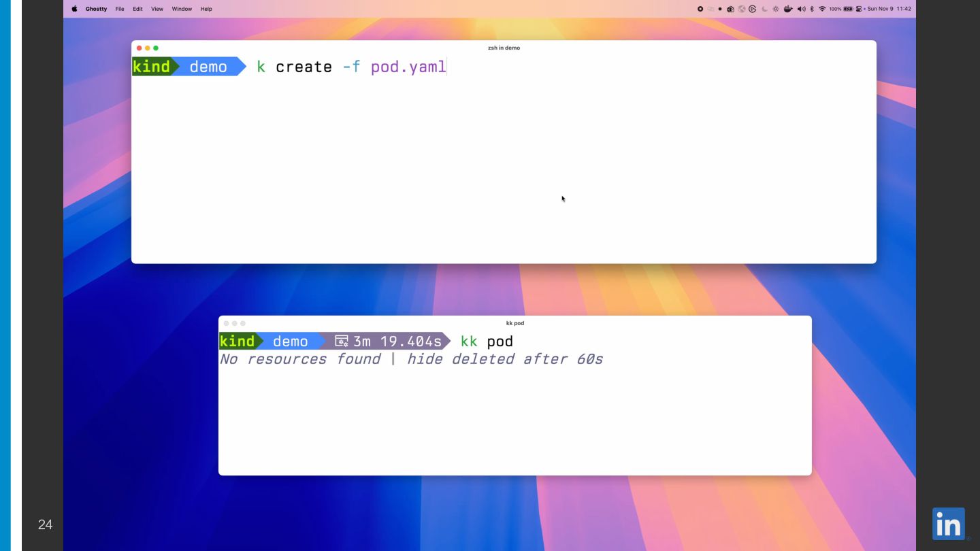Click the faded globe menu bar icon
The image size is (980, 551).
(742, 9)
